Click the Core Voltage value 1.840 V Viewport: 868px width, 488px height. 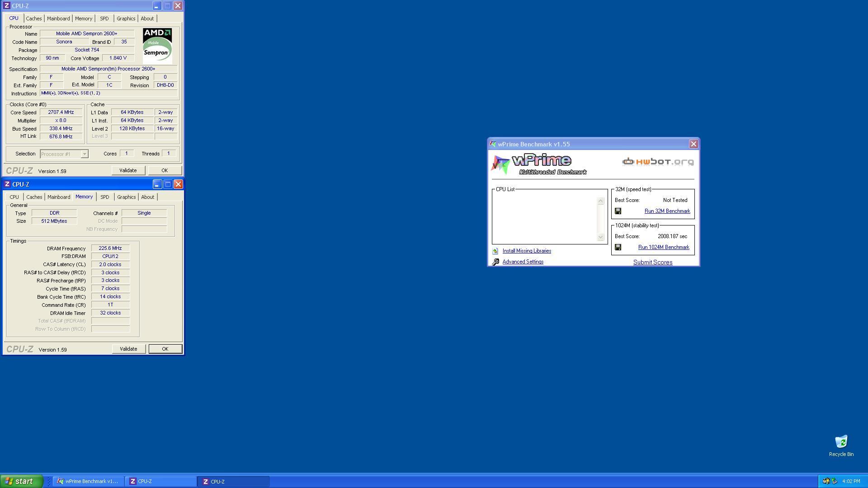coord(118,58)
